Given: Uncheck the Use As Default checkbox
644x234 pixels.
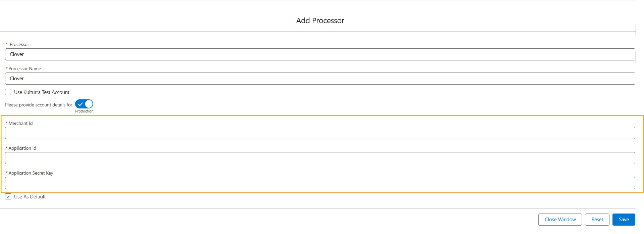Looking at the screenshot, I should click(8, 197).
